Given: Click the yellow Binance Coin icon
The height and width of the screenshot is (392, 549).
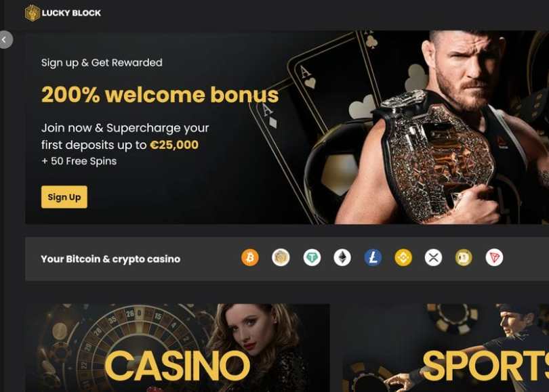Looking at the screenshot, I should [403, 258].
